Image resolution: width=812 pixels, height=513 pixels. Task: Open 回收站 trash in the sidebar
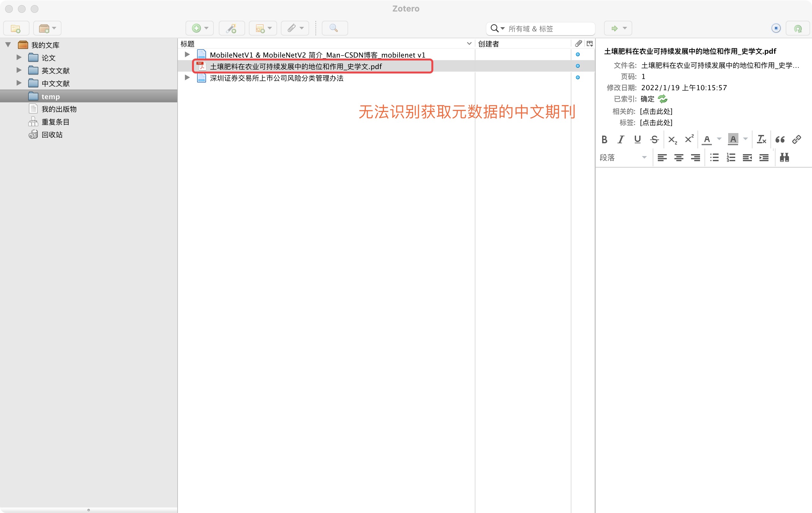pyautogui.click(x=52, y=134)
